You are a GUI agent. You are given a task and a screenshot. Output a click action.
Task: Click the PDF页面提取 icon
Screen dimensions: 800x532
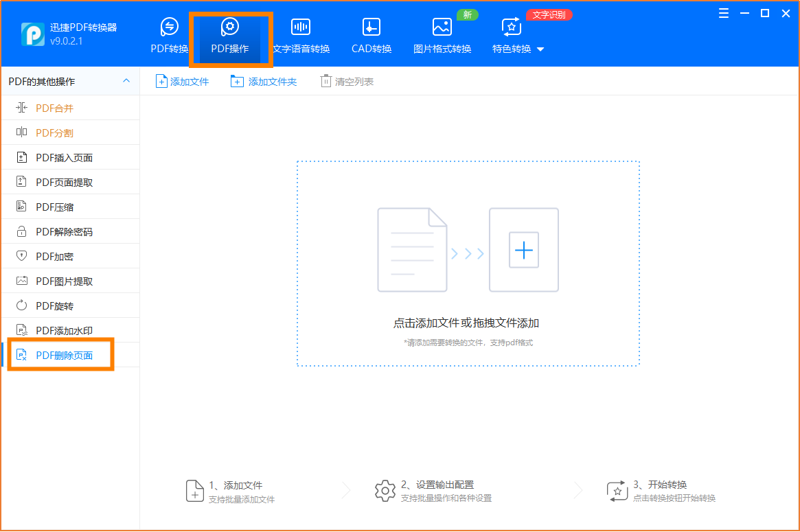click(21, 182)
